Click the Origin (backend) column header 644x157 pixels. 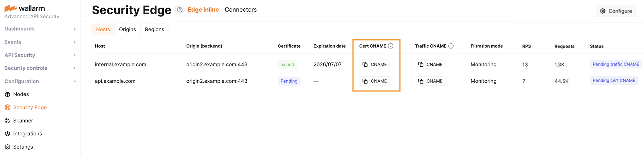pyautogui.click(x=204, y=46)
